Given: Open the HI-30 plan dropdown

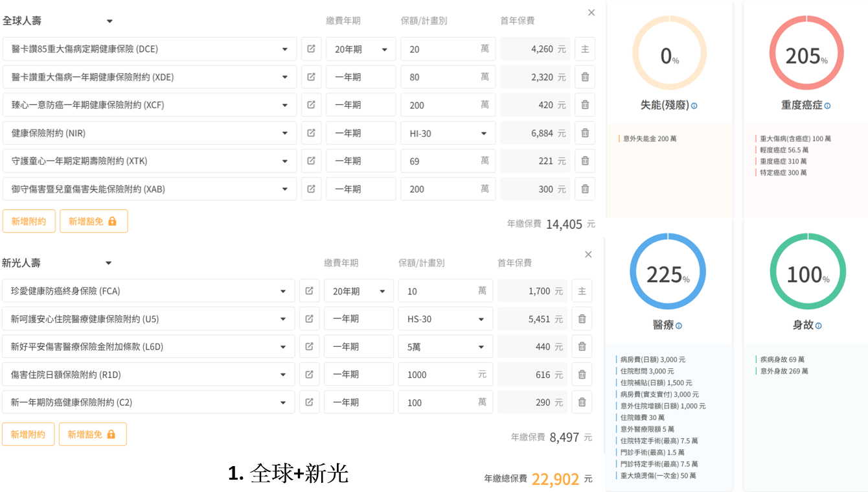Looking at the screenshot, I should (x=448, y=133).
